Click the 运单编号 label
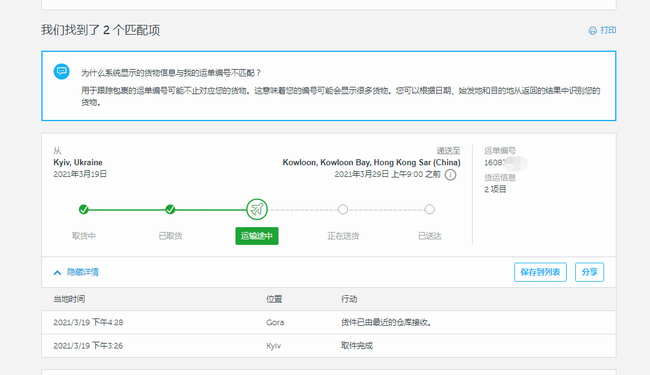 click(x=500, y=151)
